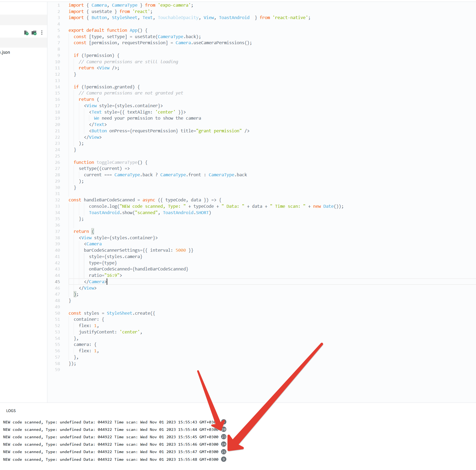
Task: Click the count badge 9 on the last log entry
Action: click(x=224, y=459)
